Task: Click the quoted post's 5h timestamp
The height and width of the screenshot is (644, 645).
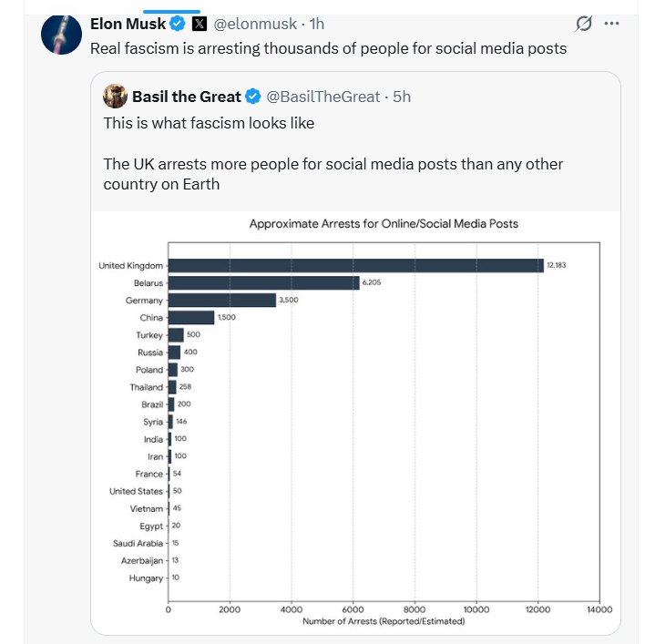Action: [x=402, y=97]
